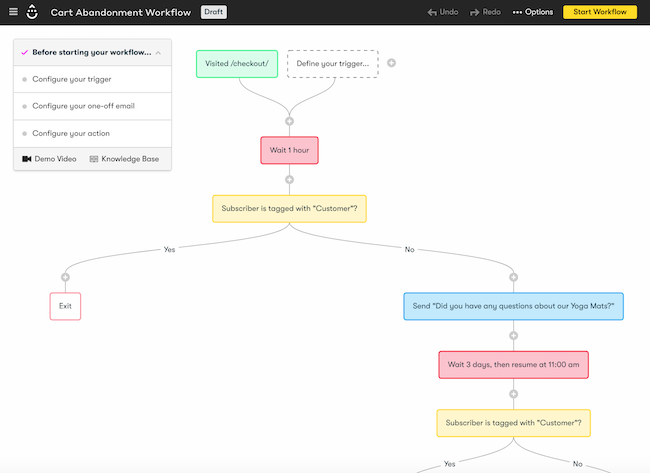Collapse the 'Before starting your workflow' panel
The width and height of the screenshot is (650, 473).
pyautogui.click(x=158, y=53)
